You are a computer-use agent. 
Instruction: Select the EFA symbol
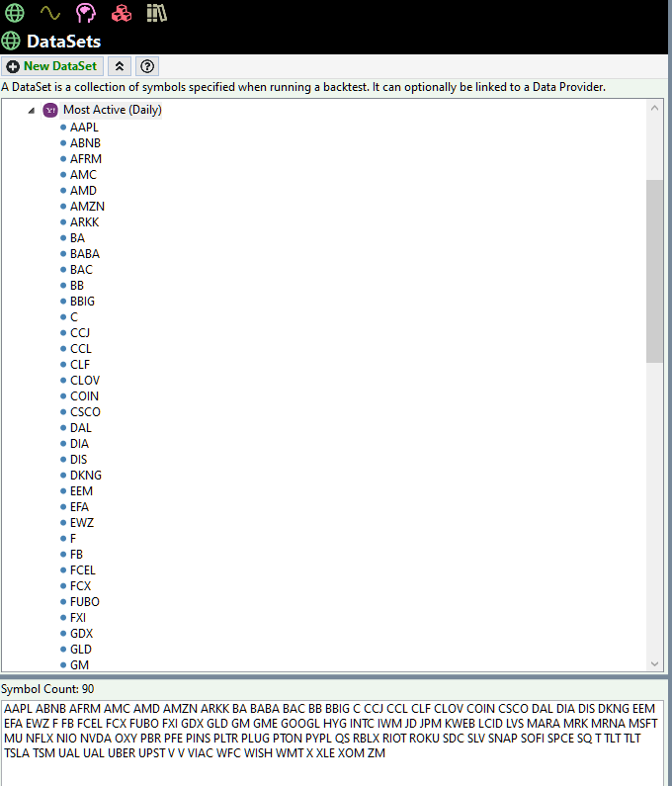pos(79,506)
